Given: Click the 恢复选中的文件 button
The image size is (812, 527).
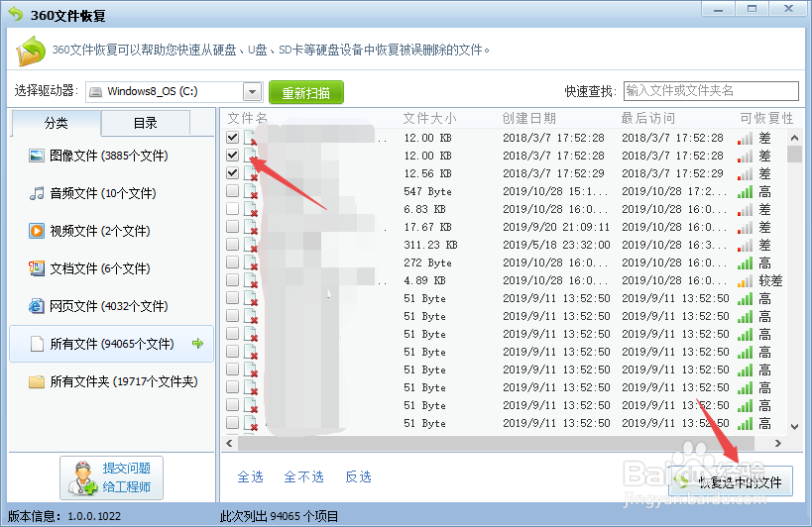Looking at the screenshot, I should [731, 481].
